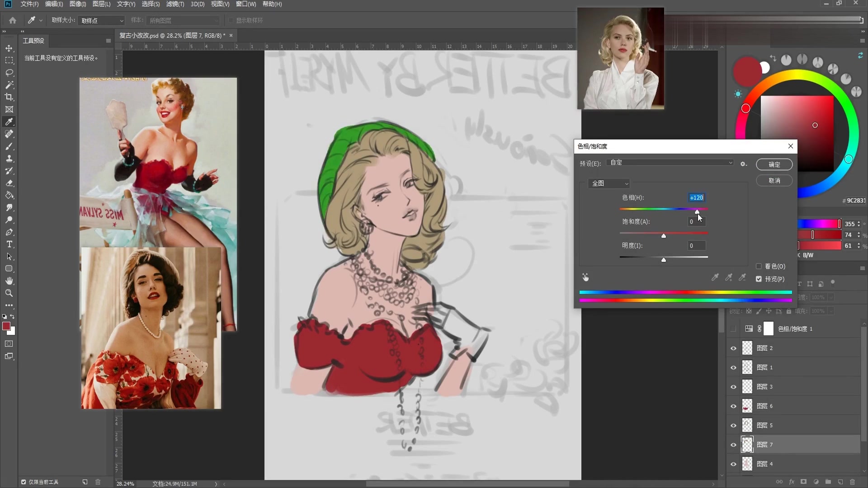Click the Create new layer icon
The width and height of the screenshot is (868, 488).
840,482
